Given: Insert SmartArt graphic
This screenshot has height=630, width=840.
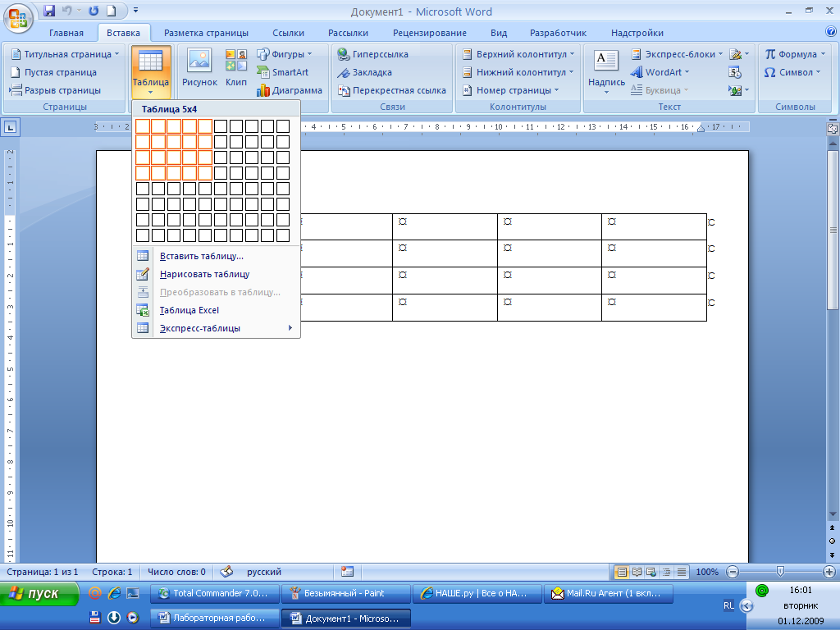Looking at the screenshot, I should (x=282, y=72).
